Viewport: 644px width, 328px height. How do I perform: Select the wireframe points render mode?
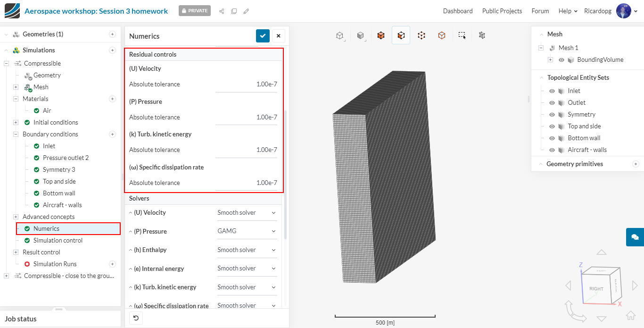(421, 35)
